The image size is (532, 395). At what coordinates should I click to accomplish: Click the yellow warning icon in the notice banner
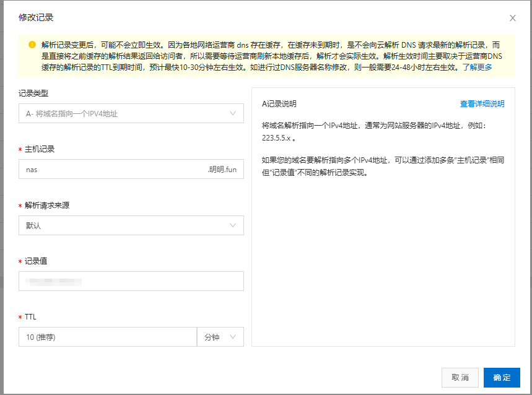pos(32,45)
